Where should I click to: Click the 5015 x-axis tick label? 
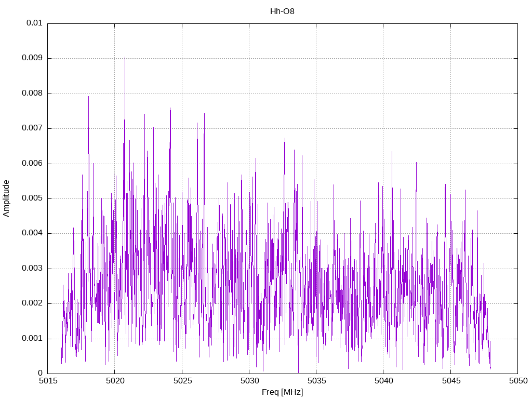[48, 381]
